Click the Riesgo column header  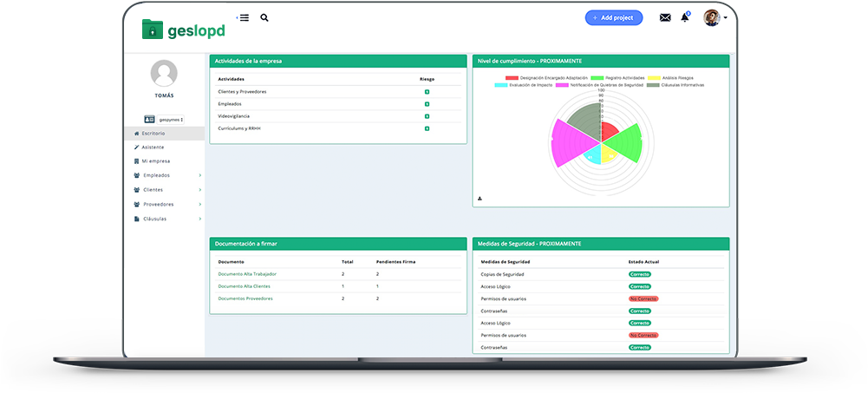pyautogui.click(x=427, y=79)
